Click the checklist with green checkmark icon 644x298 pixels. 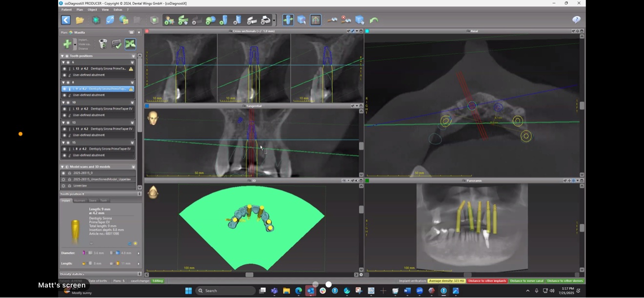coord(117,44)
